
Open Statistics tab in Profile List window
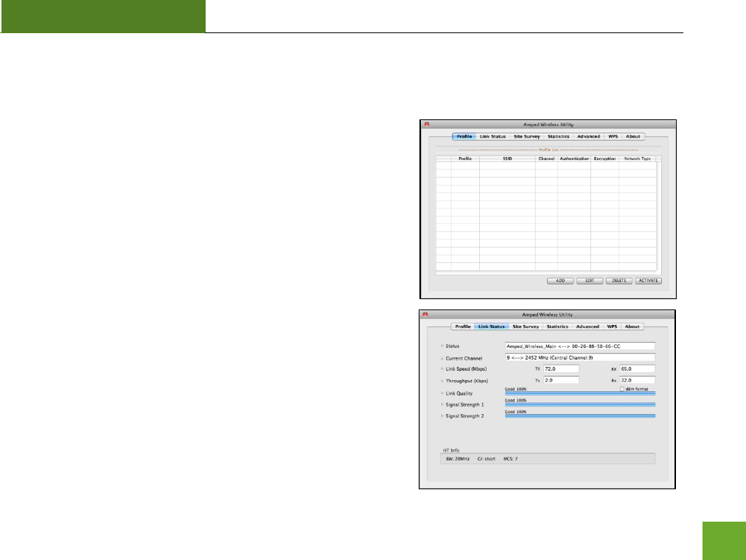point(558,136)
